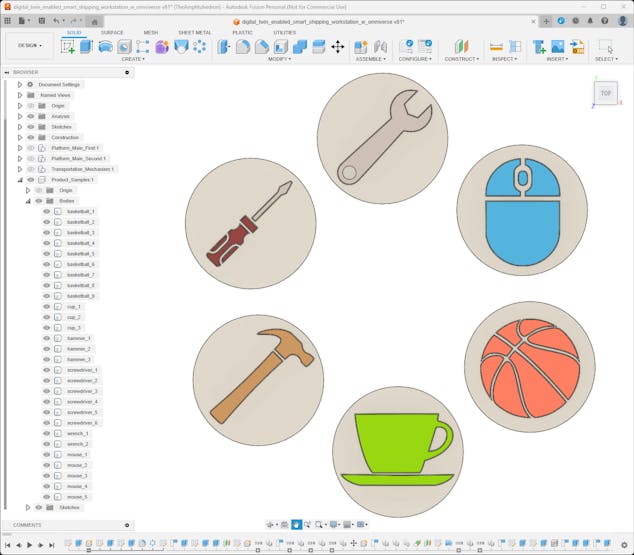The height and width of the screenshot is (555, 634).
Task: Open the MODIFY menu
Action: tap(280, 59)
